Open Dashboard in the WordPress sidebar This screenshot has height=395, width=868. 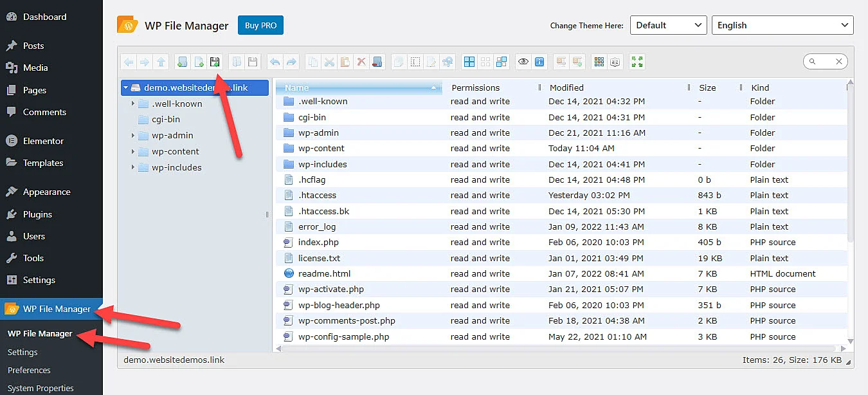(44, 17)
